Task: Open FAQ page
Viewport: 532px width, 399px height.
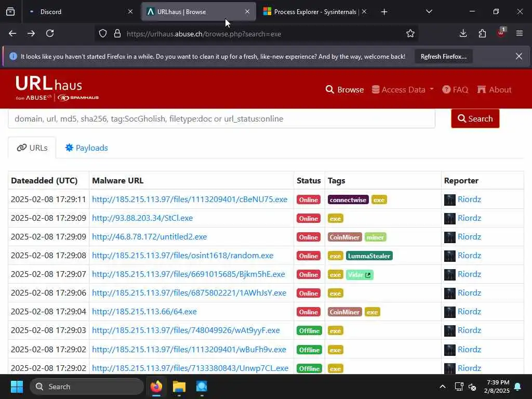Action: pos(455,89)
